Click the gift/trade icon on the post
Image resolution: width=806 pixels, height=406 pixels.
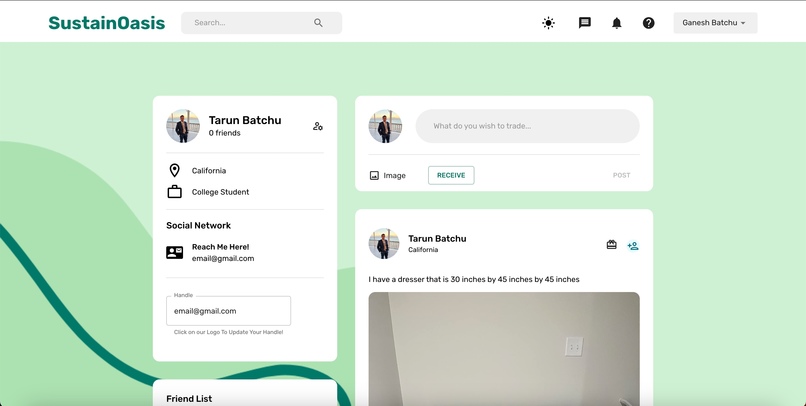pos(611,245)
